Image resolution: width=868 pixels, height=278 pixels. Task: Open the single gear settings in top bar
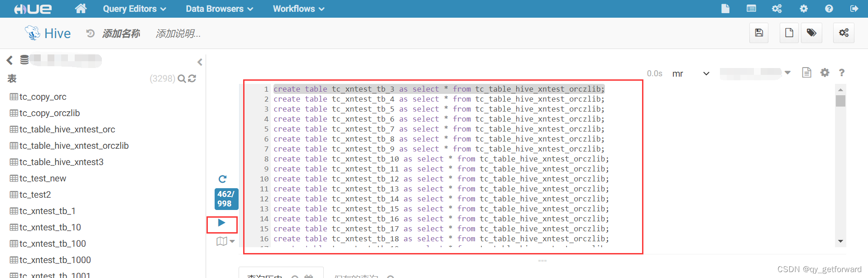[x=804, y=9]
